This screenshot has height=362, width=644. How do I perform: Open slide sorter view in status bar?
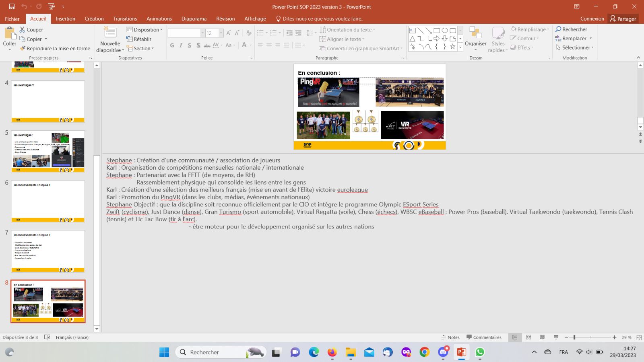click(x=528, y=337)
